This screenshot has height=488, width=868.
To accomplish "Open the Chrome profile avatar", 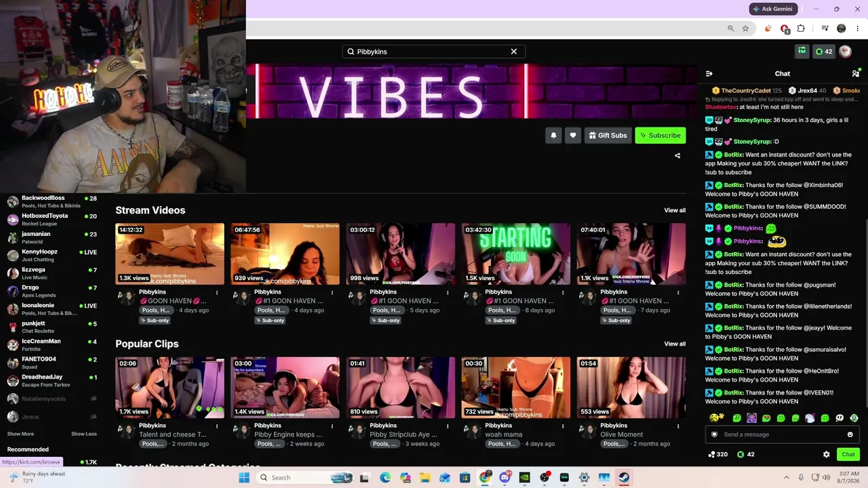I will (x=842, y=28).
